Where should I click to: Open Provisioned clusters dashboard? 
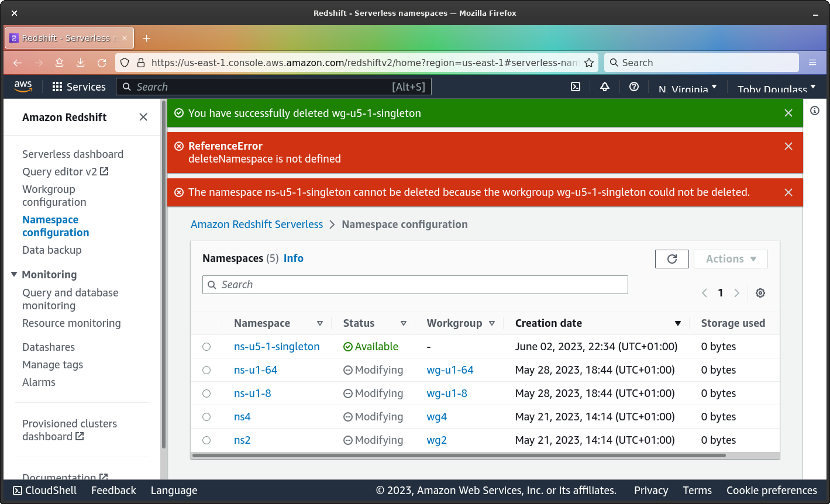tap(69, 430)
